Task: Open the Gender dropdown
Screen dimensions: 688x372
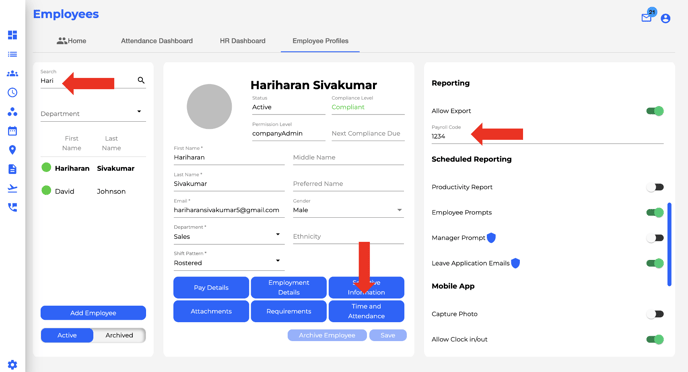Action: (x=348, y=210)
